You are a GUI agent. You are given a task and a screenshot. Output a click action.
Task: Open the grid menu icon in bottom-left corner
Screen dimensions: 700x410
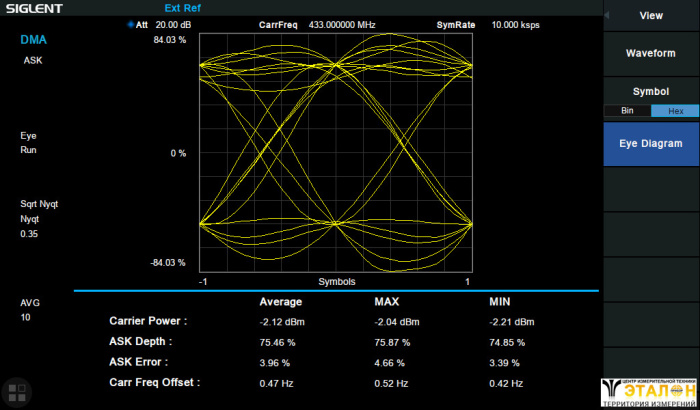tap(15, 392)
